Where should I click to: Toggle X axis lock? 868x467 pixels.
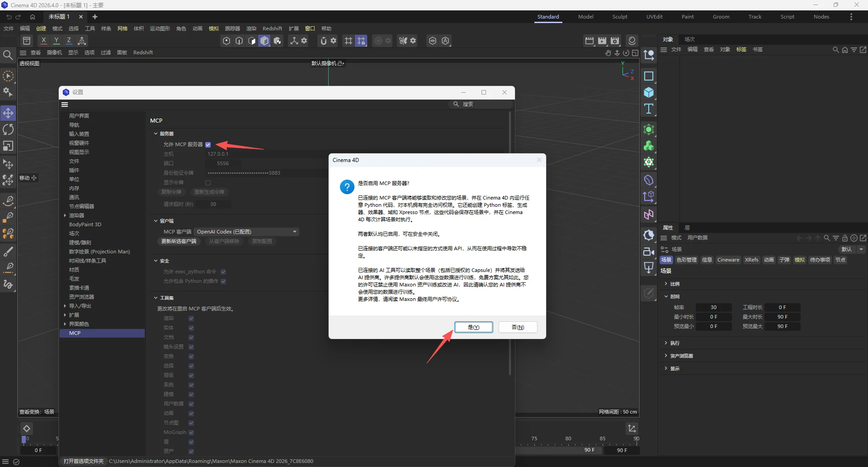(44, 41)
